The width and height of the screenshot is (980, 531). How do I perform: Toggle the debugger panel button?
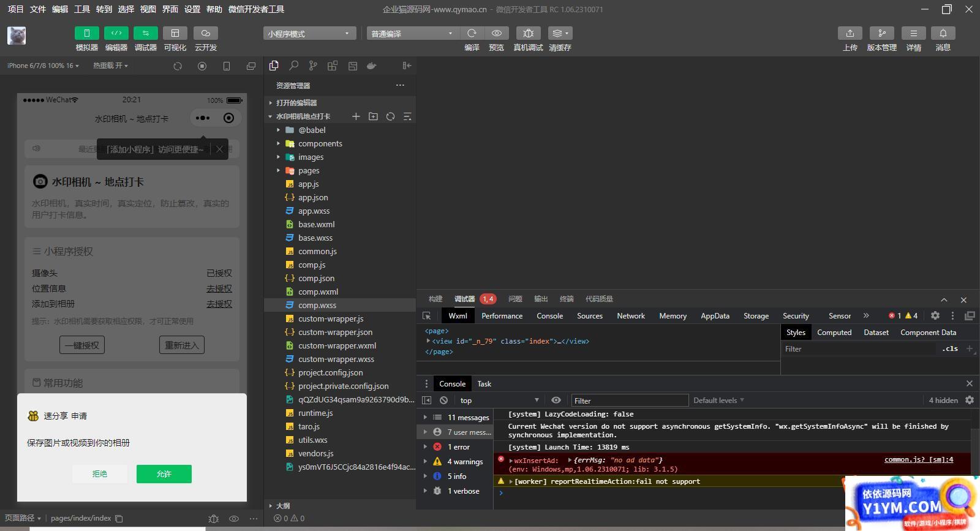[x=145, y=33]
